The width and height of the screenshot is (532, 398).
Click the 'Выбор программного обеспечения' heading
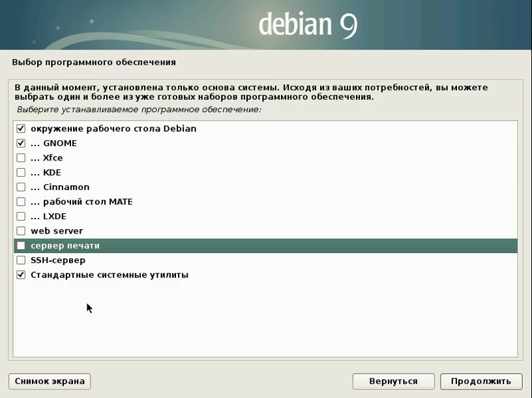click(94, 63)
